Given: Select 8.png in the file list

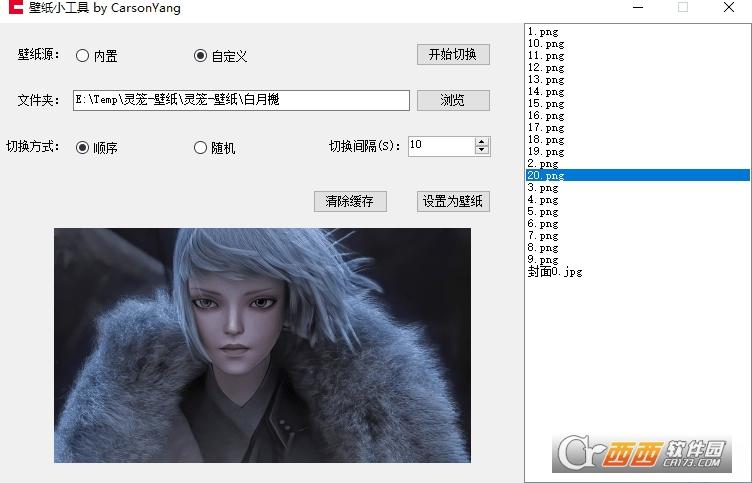Looking at the screenshot, I should coord(637,247).
